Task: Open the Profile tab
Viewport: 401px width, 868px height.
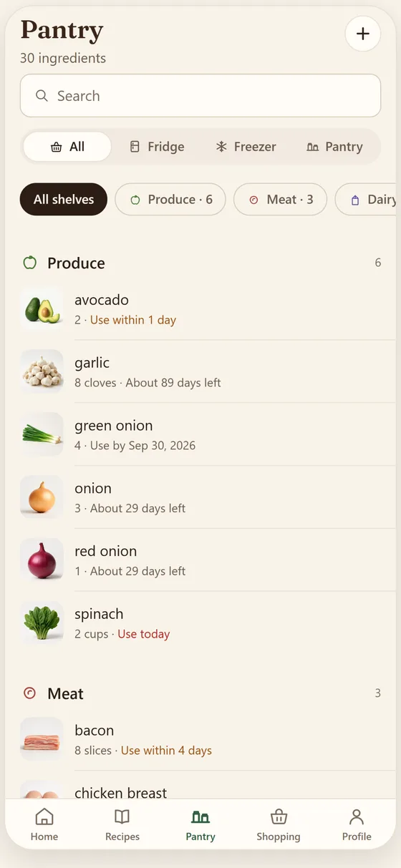Action: pos(357,824)
